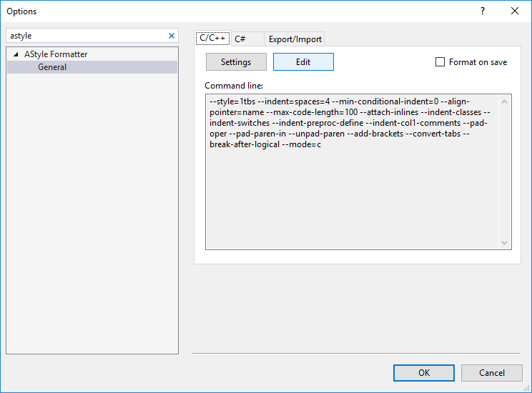
Task: Clear the astyle search text
Action: [x=171, y=36]
